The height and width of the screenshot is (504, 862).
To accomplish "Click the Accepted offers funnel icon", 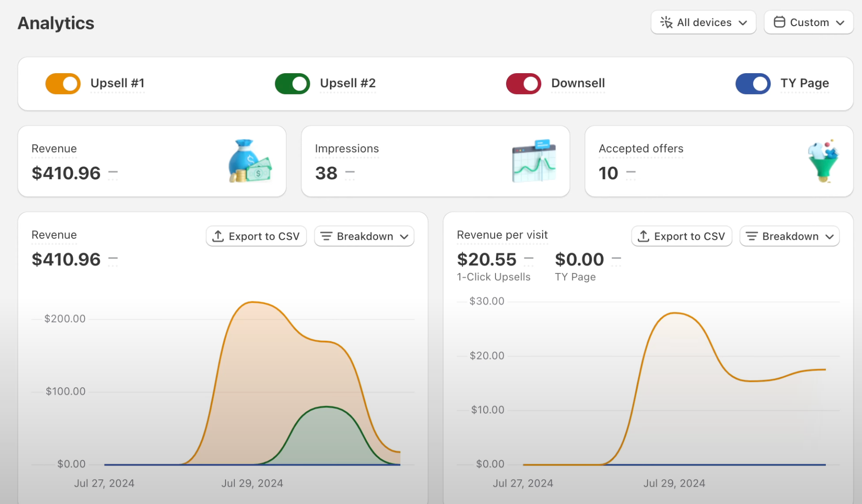I will coord(823,161).
